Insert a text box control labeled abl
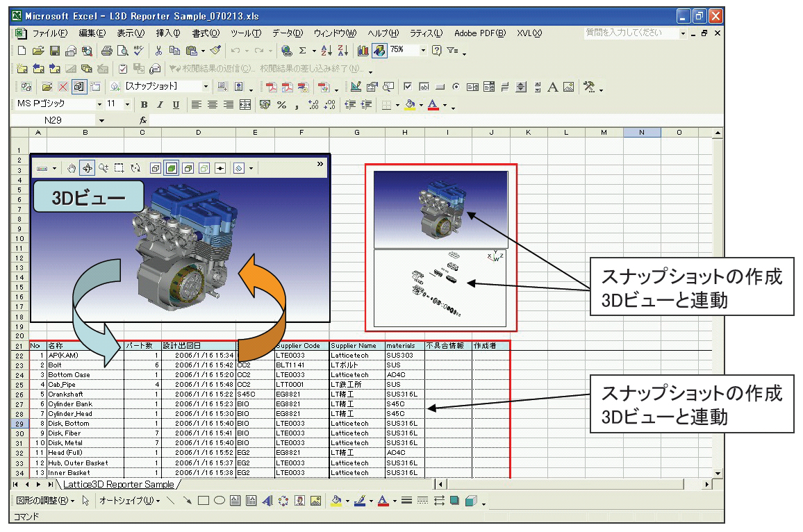This screenshot has width=803, height=532. pos(424,87)
